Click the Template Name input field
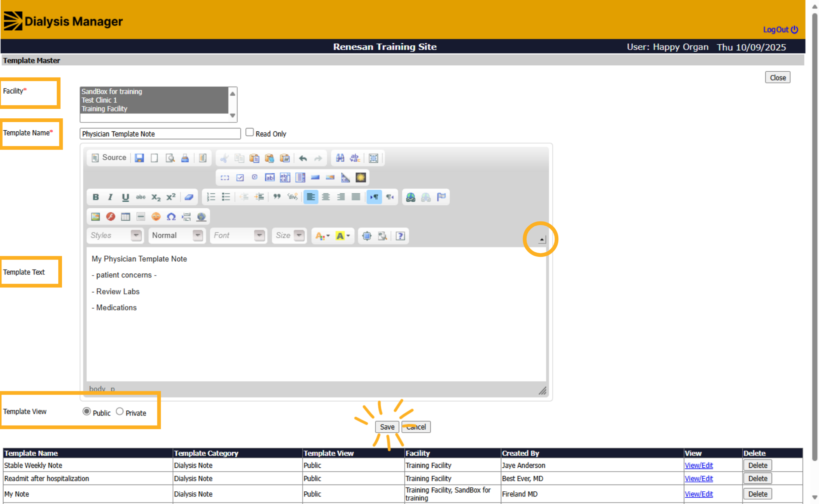The height and width of the screenshot is (504, 819). click(x=160, y=134)
